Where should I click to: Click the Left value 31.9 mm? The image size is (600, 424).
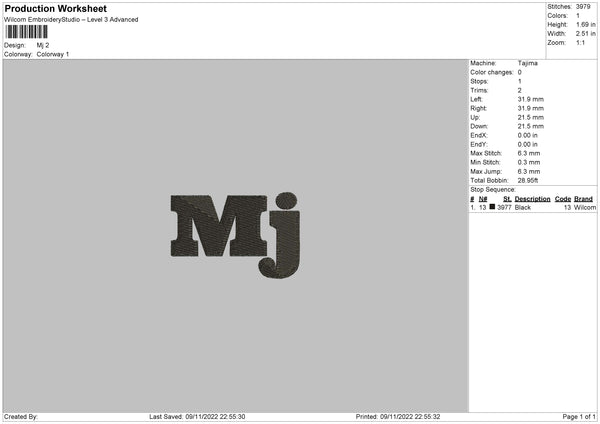pyautogui.click(x=530, y=99)
